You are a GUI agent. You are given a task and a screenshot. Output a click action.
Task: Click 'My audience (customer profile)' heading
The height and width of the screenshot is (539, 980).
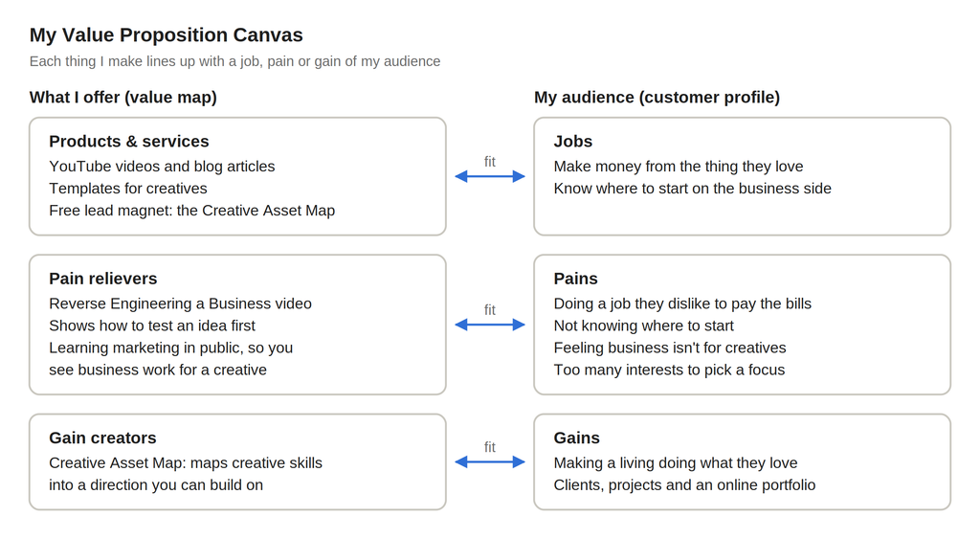pyautogui.click(x=657, y=98)
